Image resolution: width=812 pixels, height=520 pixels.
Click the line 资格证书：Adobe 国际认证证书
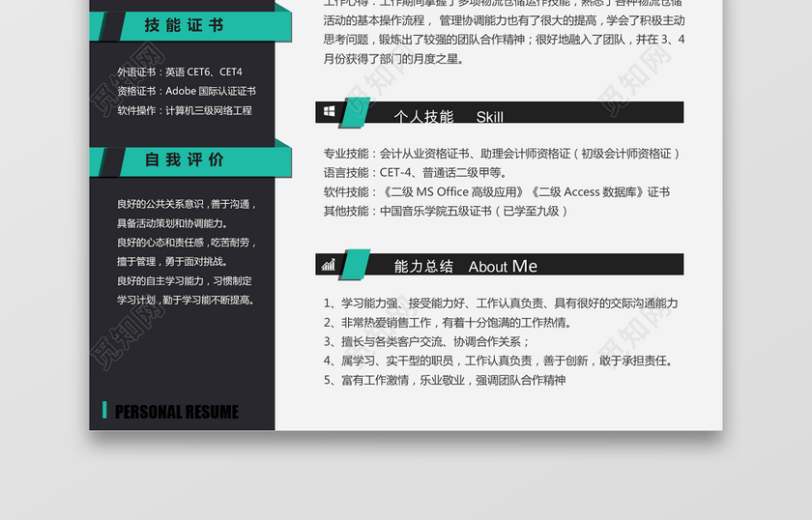pyautogui.click(x=187, y=91)
